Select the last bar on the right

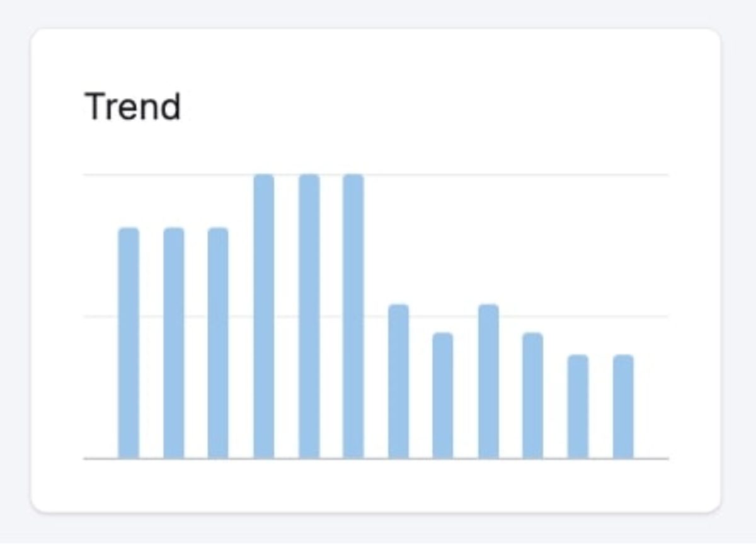click(623, 407)
